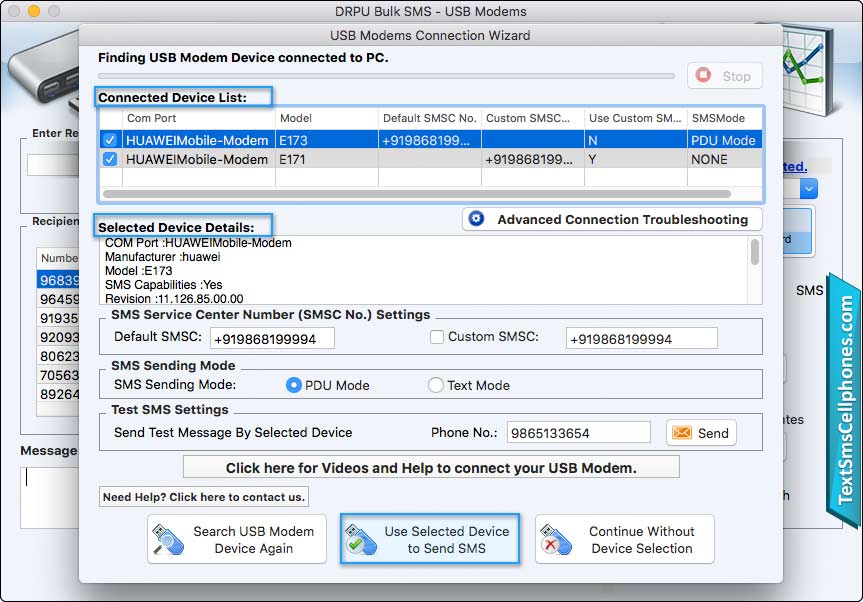863x602 pixels.
Task: Click the Continue Without Device red-cross USB icon
Action: (555, 539)
